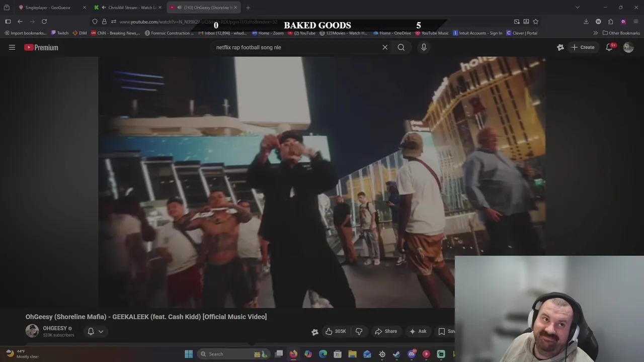
Task: Open the Other Bookmarks folder
Action: [621, 33]
